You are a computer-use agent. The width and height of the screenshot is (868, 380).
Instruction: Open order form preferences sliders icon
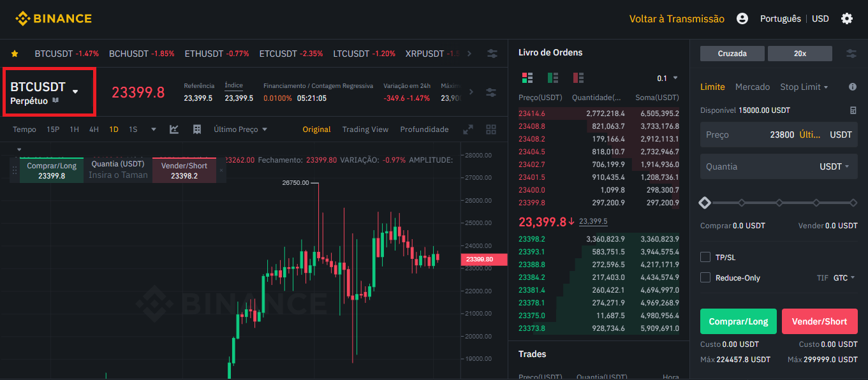tap(851, 54)
